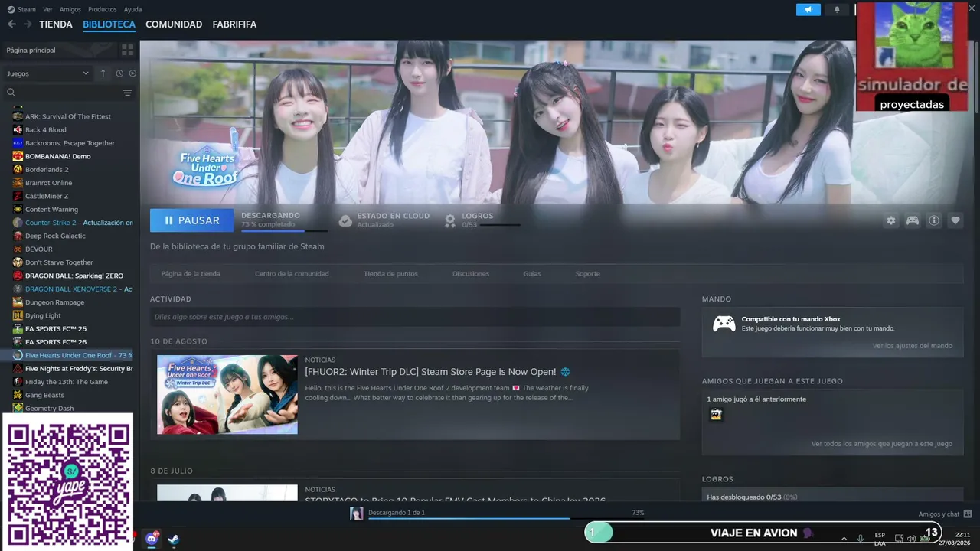Screen dimensions: 980x551
Task: Open the Soporte link
Action: 588,274
